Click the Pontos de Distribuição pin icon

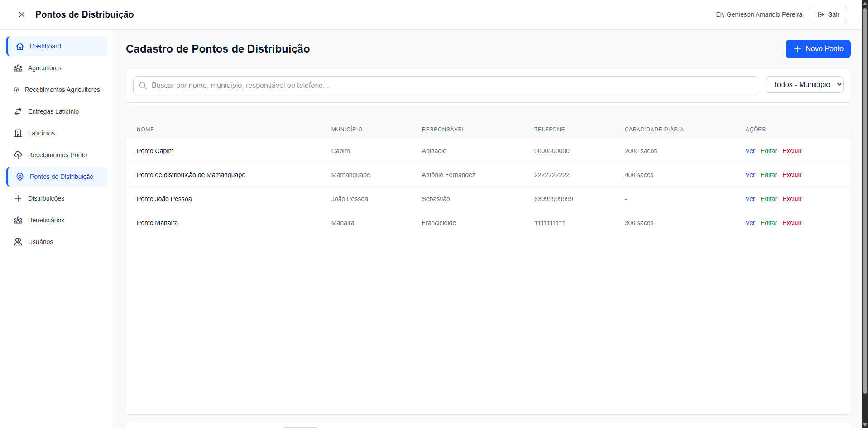20,177
